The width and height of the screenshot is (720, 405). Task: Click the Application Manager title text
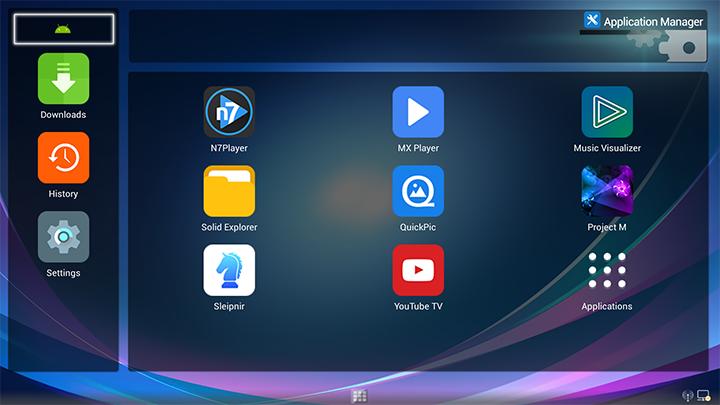click(653, 22)
